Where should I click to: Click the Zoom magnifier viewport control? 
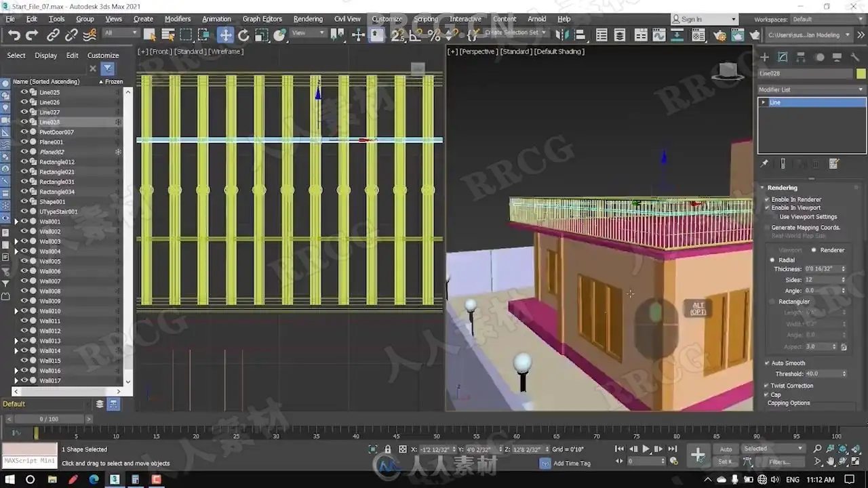(x=818, y=449)
